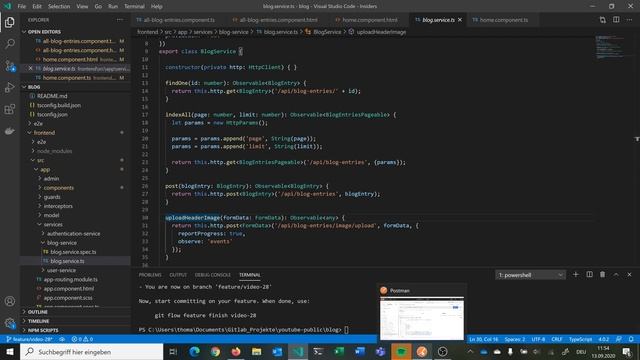
Task: Close blog.service.ts in Open Editors list
Action: coord(30,68)
